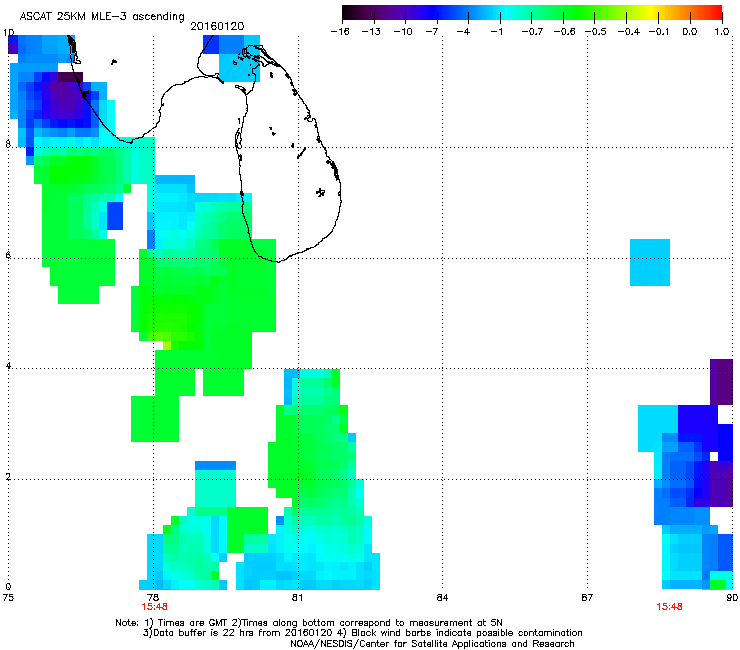Click the -13 legend value
Screen dimensions: 740x650
click(x=371, y=32)
